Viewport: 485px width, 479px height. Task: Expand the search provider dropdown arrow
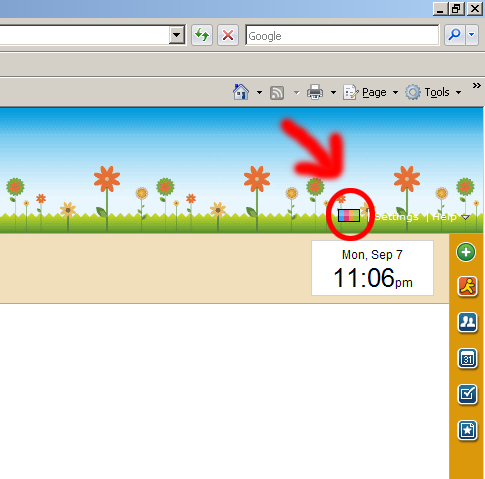point(472,35)
